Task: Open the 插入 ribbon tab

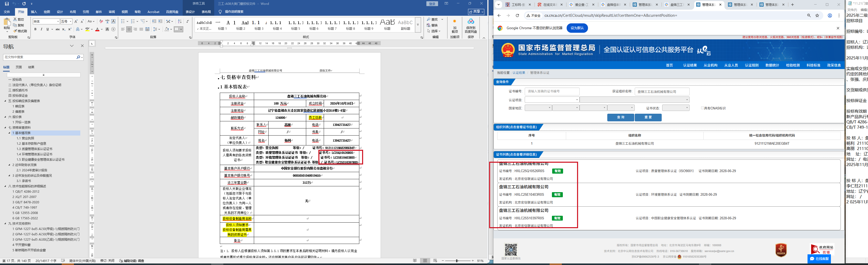Action: (34, 12)
